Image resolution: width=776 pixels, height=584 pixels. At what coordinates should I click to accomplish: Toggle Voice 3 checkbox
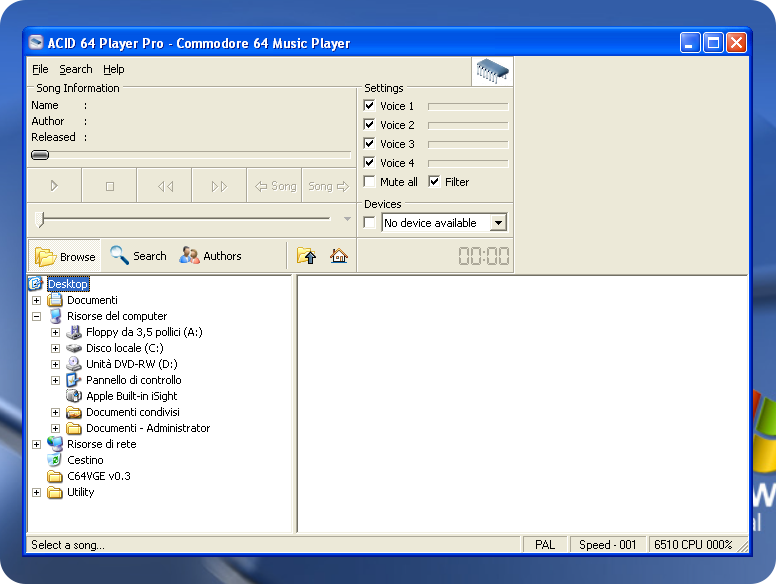369,144
